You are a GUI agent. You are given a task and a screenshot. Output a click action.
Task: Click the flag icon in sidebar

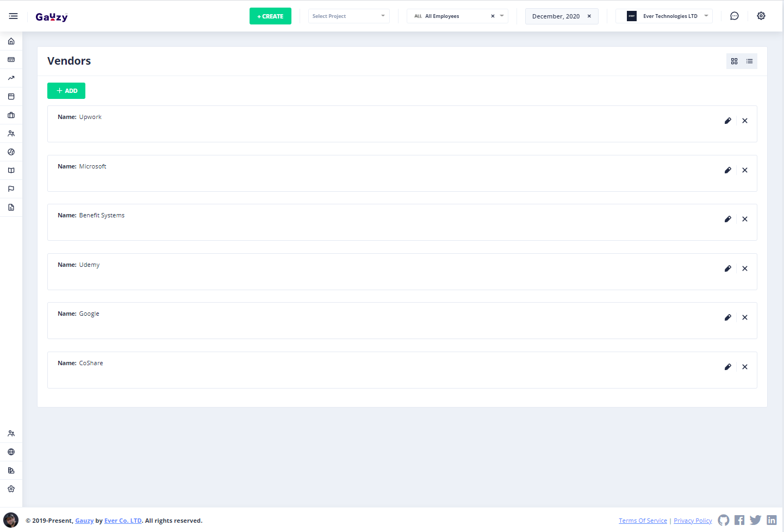pos(11,189)
